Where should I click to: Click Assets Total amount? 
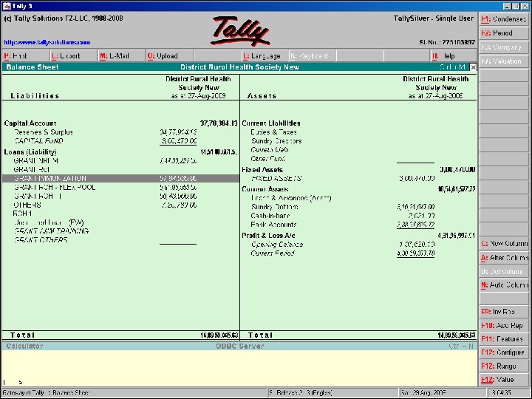[457, 335]
